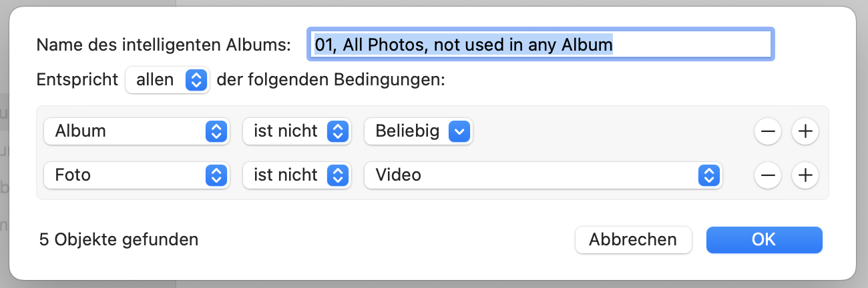The height and width of the screenshot is (288, 868).
Task: Remove the Foto condition row
Action: (x=768, y=175)
